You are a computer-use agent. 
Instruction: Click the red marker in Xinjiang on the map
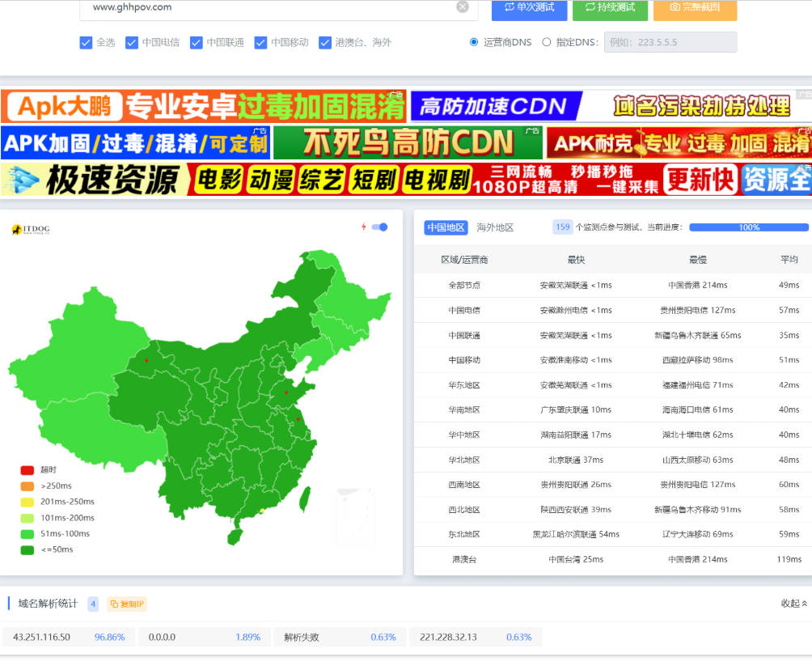pos(146,360)
